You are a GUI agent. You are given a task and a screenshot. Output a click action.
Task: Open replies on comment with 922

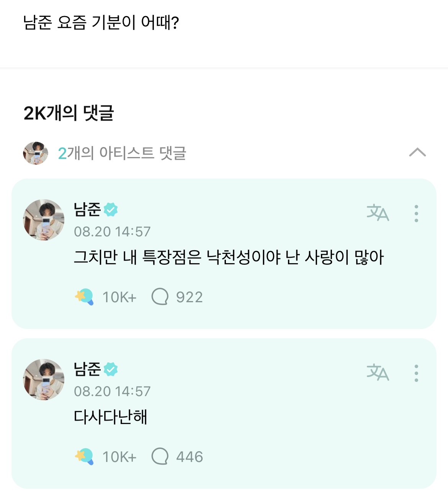point(160,297)
